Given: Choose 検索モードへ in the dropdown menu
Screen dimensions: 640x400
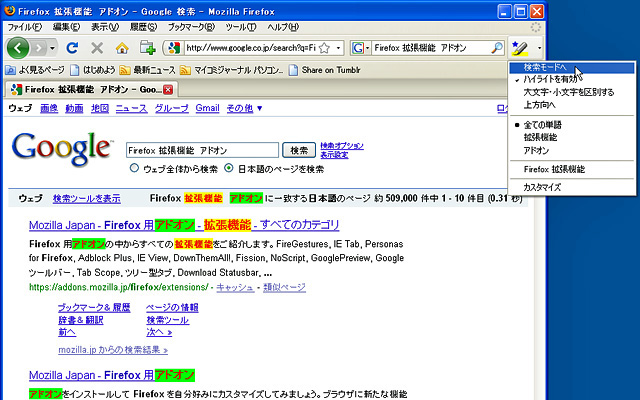Looking at the screenshot, I should (572, 67).
